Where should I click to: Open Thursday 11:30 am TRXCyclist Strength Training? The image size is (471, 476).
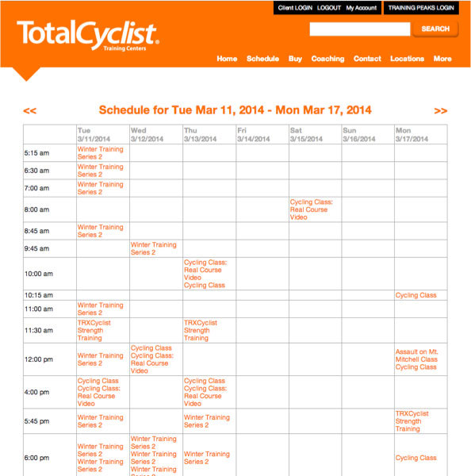201,330
